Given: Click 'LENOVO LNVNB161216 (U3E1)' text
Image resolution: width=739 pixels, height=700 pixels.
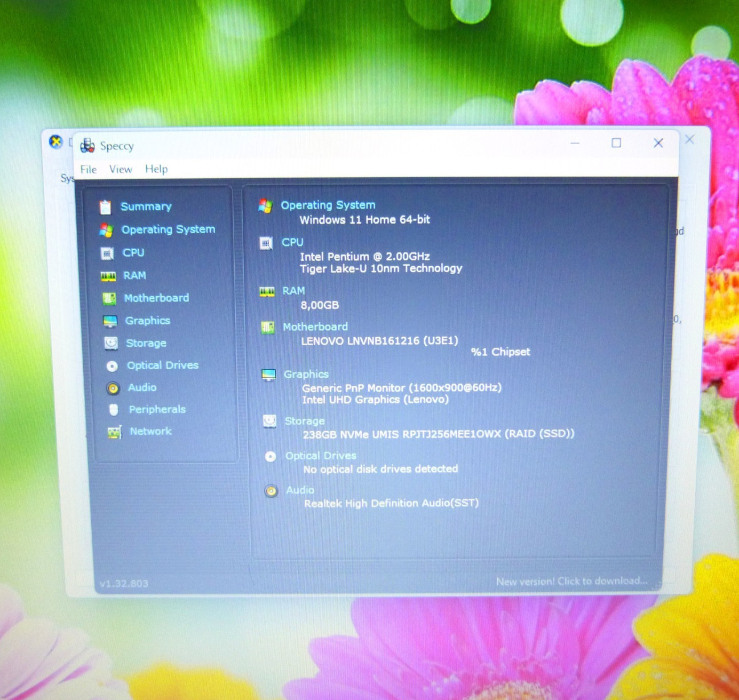Looking at the screenshot, I should (x=380, y=340).
